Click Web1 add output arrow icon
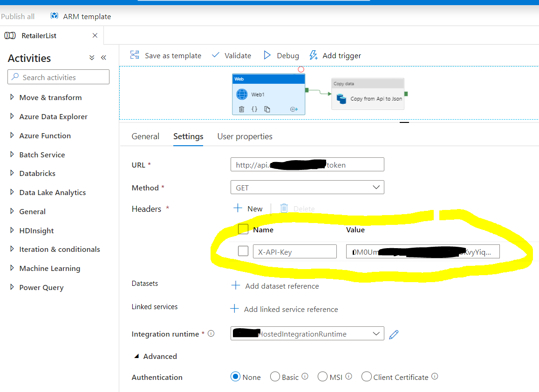The image size is (539, 392). 294,109
